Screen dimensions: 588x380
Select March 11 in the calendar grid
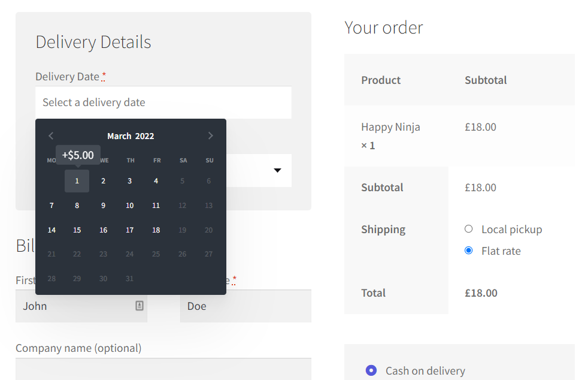point(156,205)
